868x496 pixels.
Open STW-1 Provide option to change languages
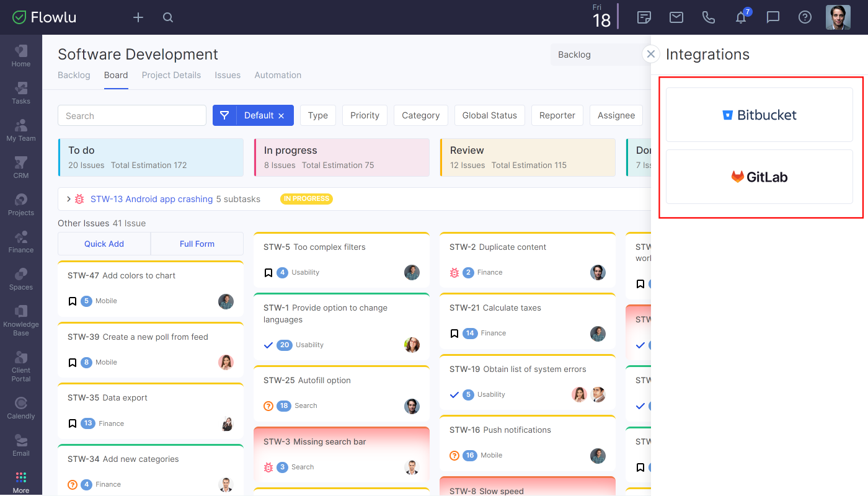(x=342, y=327)
